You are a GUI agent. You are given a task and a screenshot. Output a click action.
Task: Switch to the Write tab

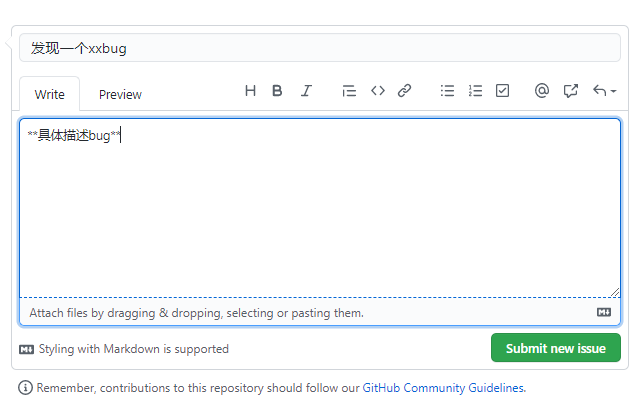[x=49, y=94]
